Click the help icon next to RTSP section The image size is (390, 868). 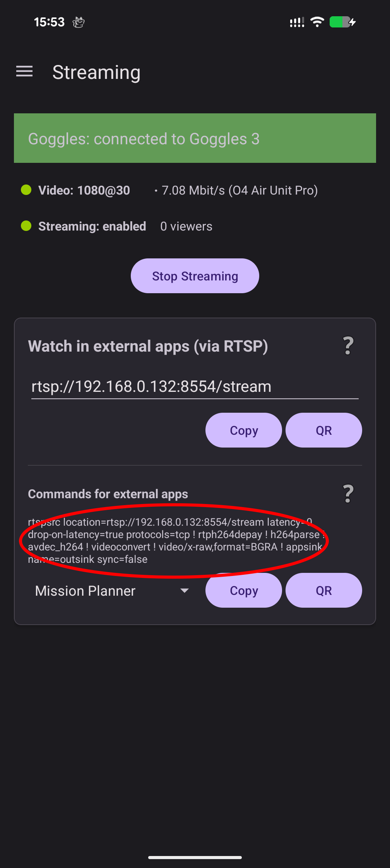pyautogui.click(x=348, y=345)
